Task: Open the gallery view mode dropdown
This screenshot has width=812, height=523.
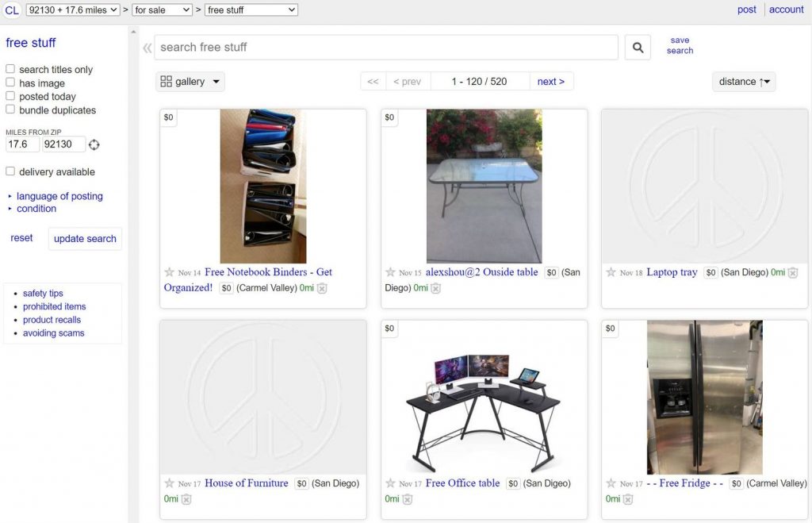Action: [190, 82]
